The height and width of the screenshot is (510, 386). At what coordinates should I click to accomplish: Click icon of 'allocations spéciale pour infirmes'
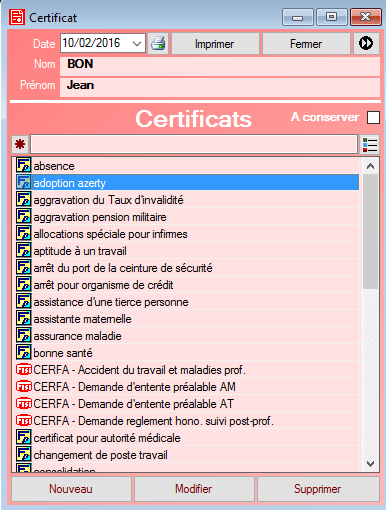click(x=23, y=233)
